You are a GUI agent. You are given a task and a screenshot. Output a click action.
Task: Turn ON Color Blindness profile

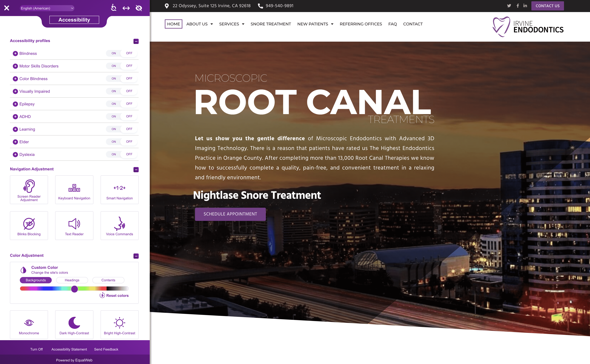pyautogui.click(x=114, y=79)
